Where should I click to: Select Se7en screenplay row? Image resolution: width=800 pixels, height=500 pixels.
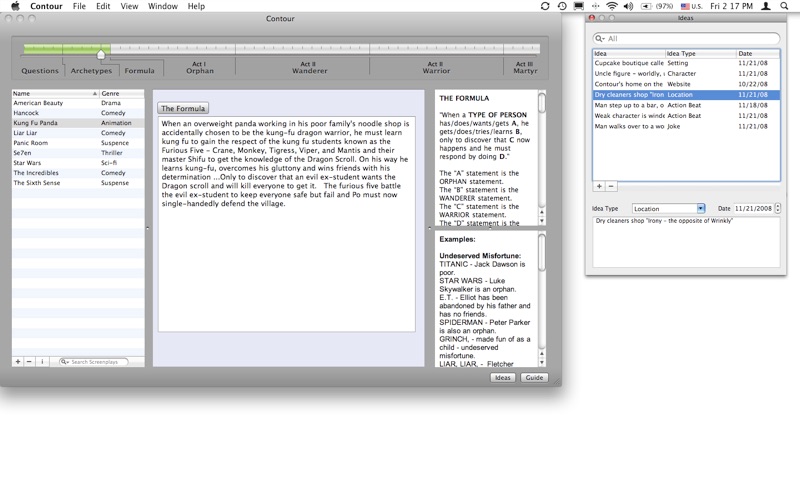tap(78, 153)
